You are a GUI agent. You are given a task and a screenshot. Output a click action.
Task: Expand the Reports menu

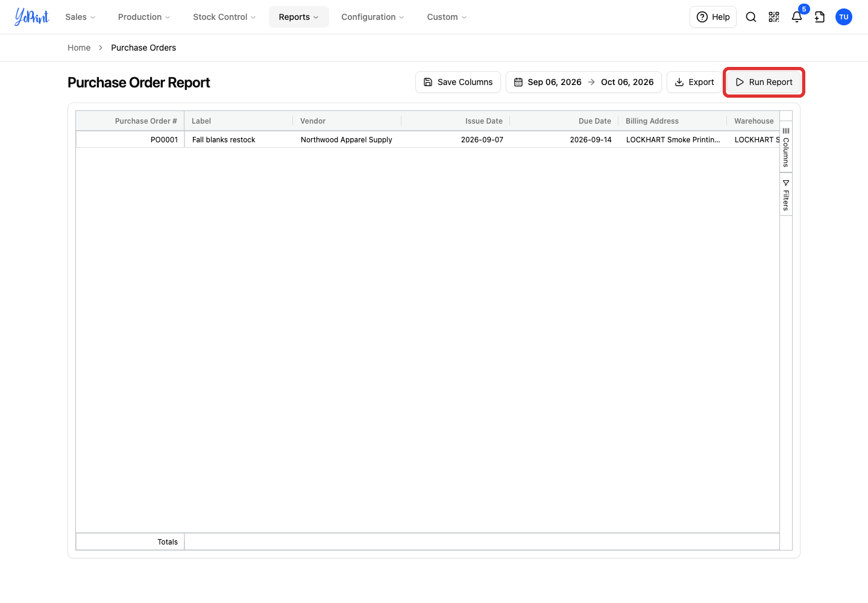pos(299,17)
